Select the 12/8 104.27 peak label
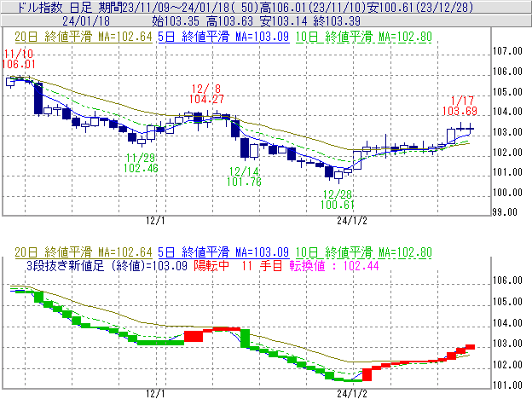 point(206,94)
